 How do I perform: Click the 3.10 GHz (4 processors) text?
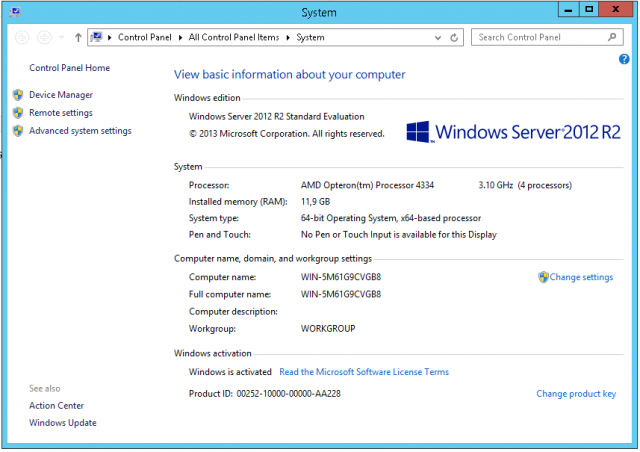pyautogui.click(x=525, y=185)
